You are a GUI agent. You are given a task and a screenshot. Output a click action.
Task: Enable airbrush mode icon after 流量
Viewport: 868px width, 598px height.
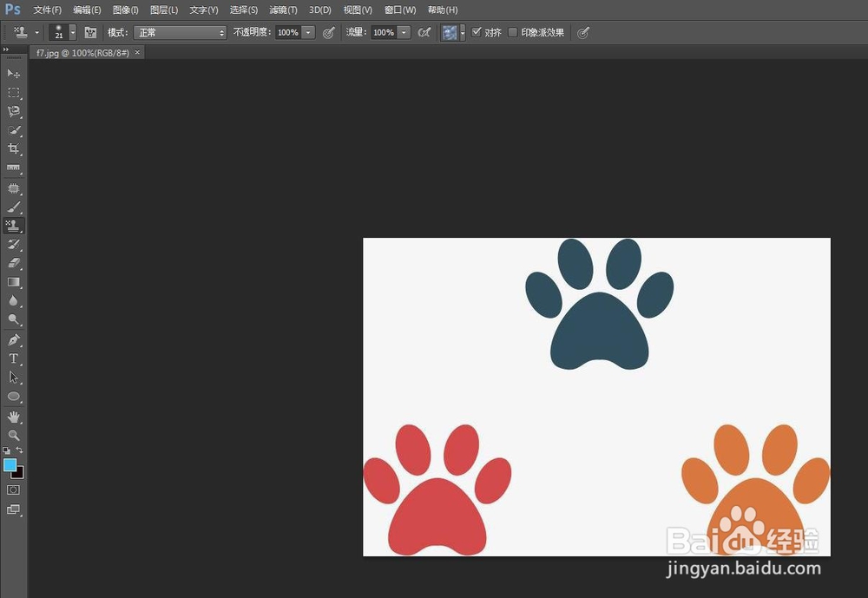pyautogui.click(x=424, y=33)
